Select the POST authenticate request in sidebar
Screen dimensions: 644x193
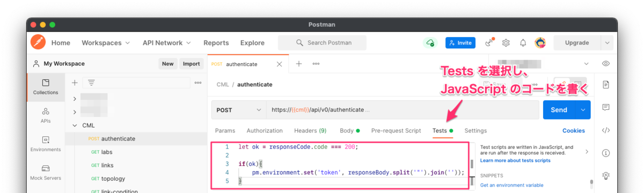pos(136,139)
